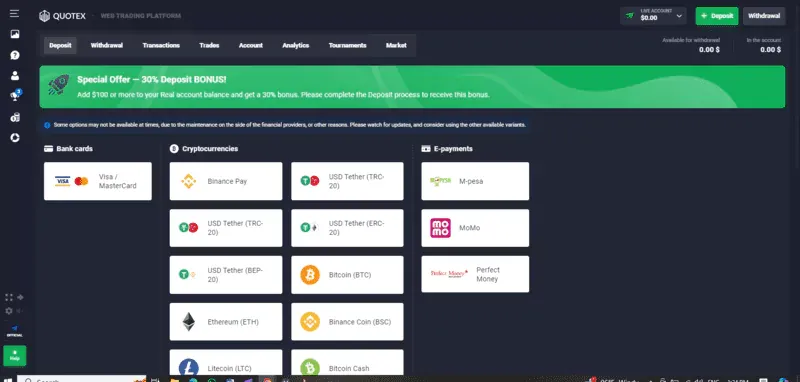Open the settings gear icon in sidebar

tap(9, 311)
